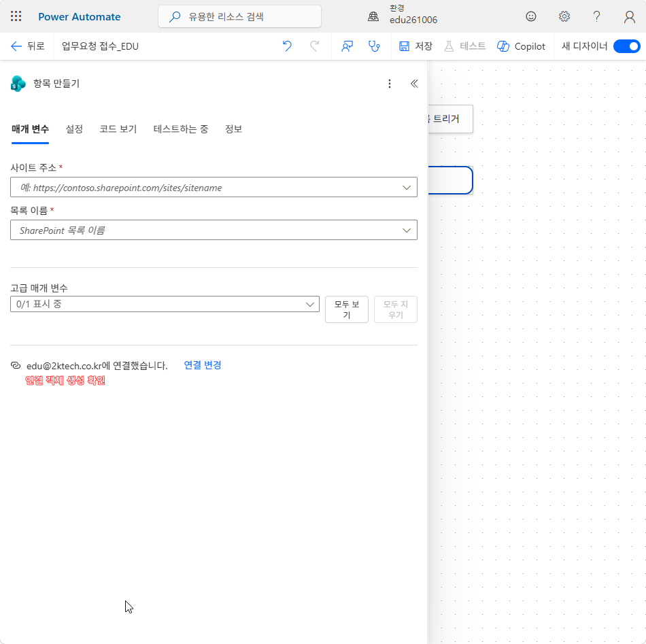The width and height of the screenshot is (646, 644).
Task: Click the Power Automate home title
Action: click(79, 17)
